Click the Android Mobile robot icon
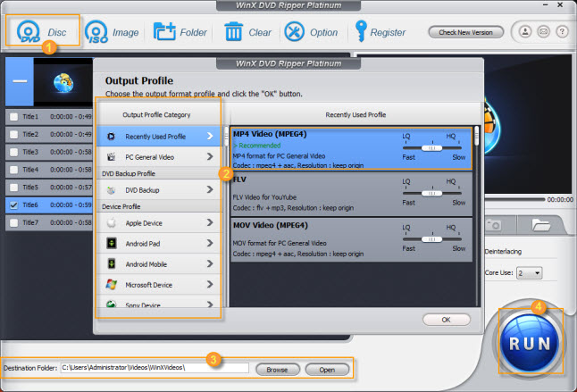Screen dimensions: 577x392 click(x=111, y=263)
